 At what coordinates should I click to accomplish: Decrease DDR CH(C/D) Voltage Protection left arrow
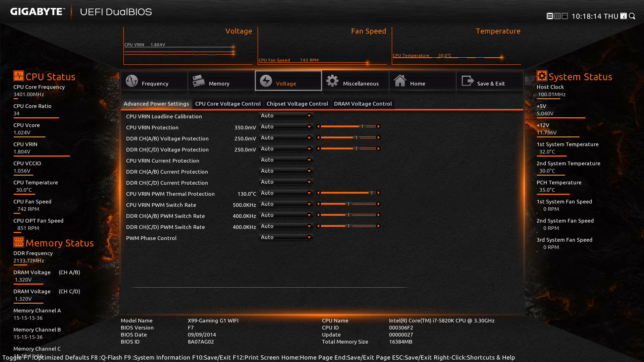click(318, 148)
